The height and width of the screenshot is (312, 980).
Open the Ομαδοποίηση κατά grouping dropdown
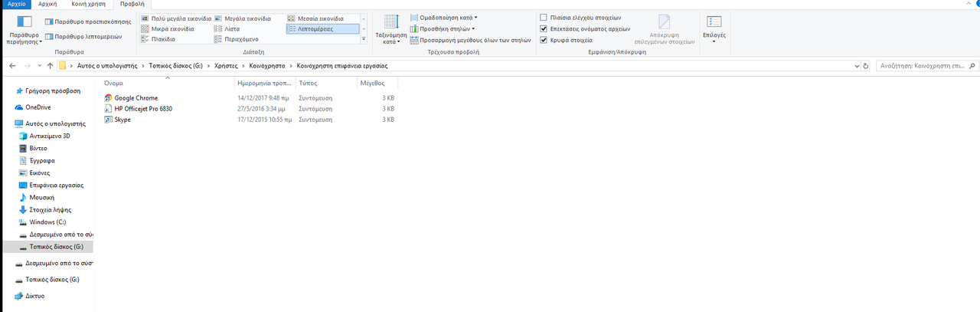click(443, 17)
